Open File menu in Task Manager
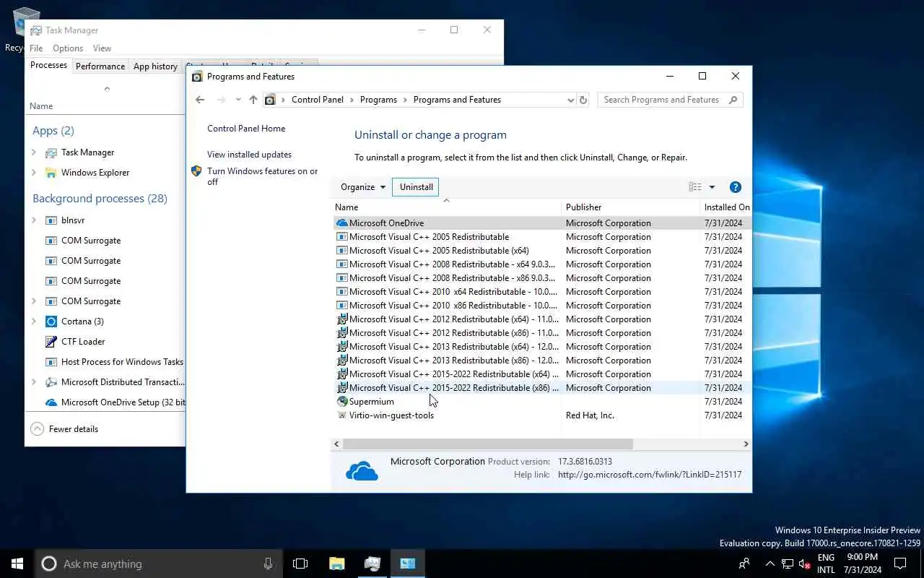This screenshot has height=578, width=924. pyautogui.click(x=36, y=48)
